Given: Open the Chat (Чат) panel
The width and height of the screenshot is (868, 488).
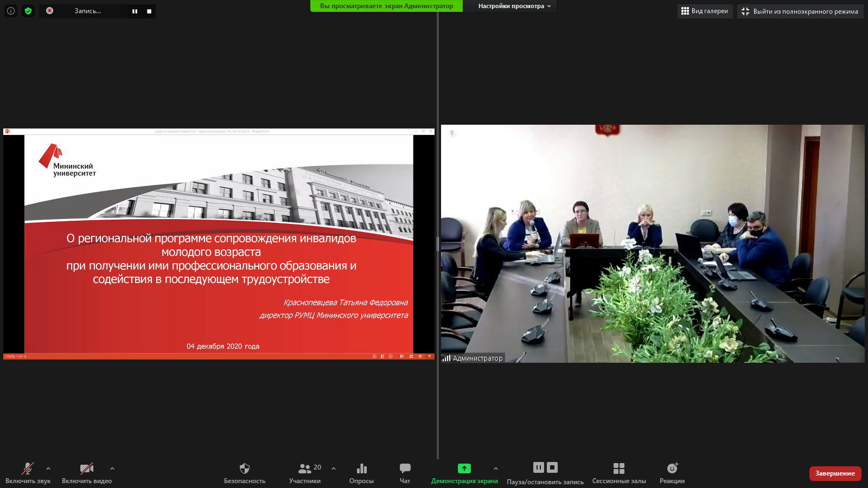Looking at the screenshot, I should pyautogui.click(x=405, y=468).
